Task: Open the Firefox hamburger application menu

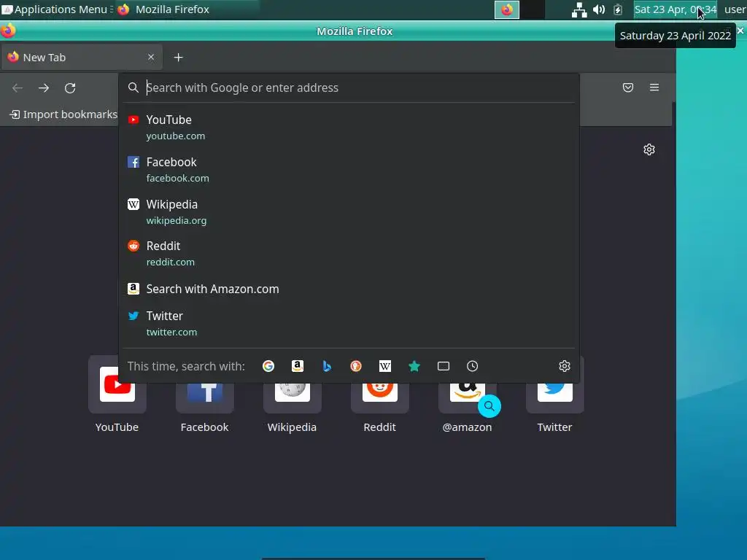Action: click(654, 87)
